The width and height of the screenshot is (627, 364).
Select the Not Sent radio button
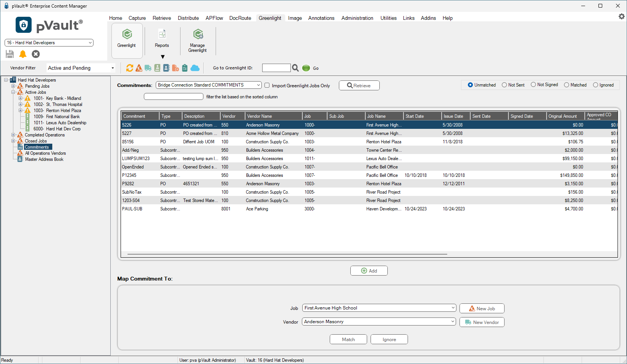click(x=505, y=85)
